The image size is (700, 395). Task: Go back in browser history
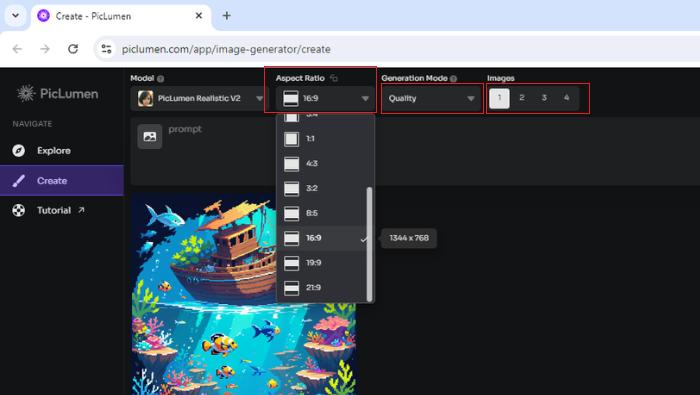tap(17, 49)
